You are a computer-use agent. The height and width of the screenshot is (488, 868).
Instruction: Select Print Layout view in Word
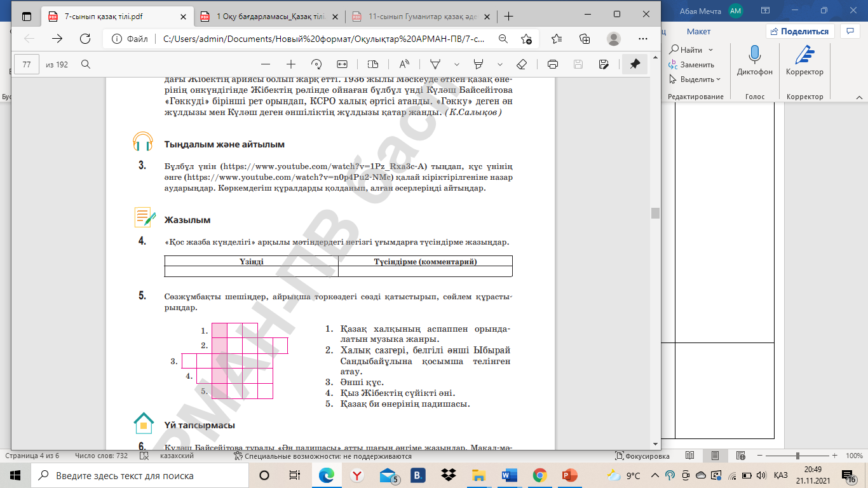pos(715,456)
